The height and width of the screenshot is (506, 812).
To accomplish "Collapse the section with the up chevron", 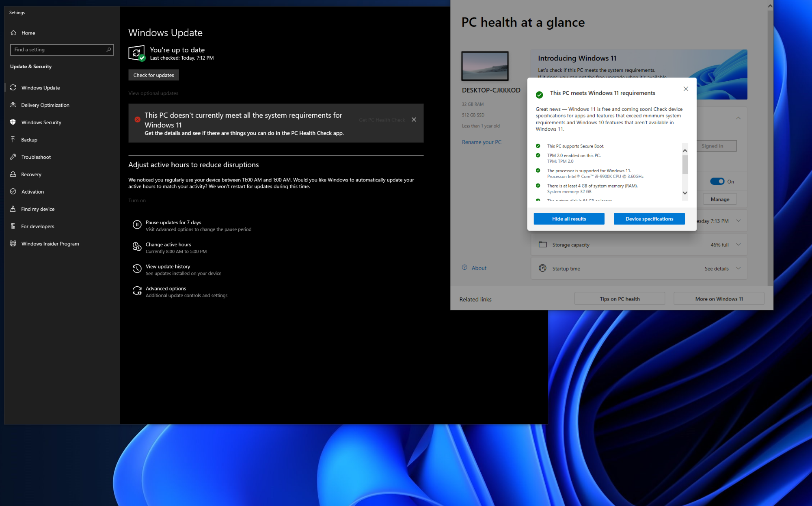I will click(738, 118).
